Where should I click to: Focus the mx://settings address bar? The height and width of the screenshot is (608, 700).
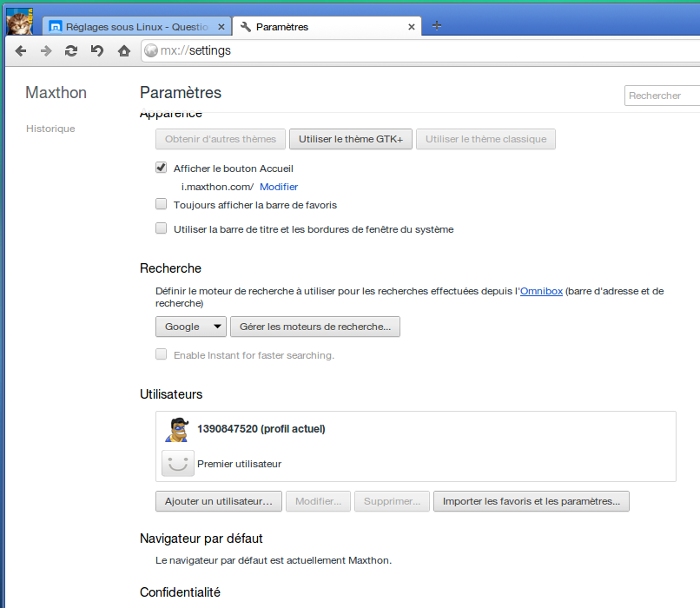coord(419,51)
